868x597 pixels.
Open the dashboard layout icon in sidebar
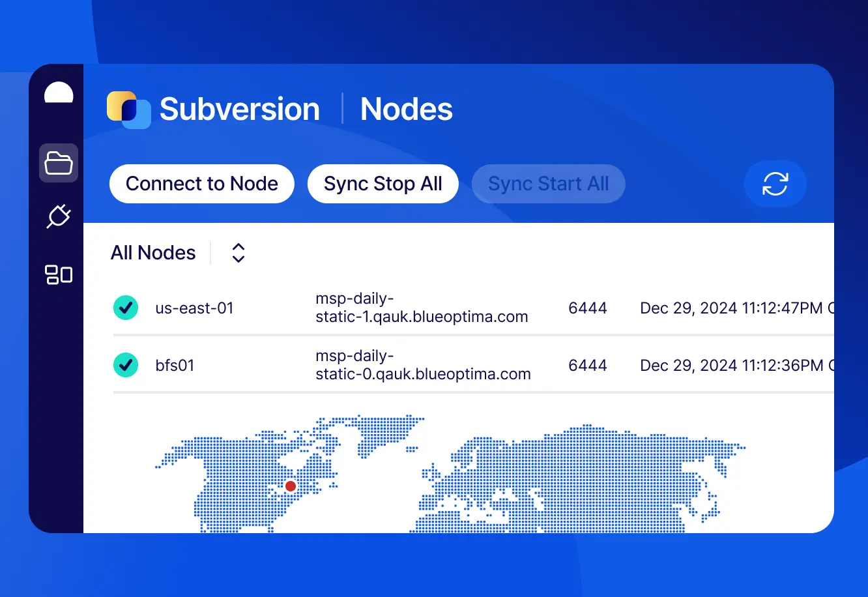click(59, 274)
